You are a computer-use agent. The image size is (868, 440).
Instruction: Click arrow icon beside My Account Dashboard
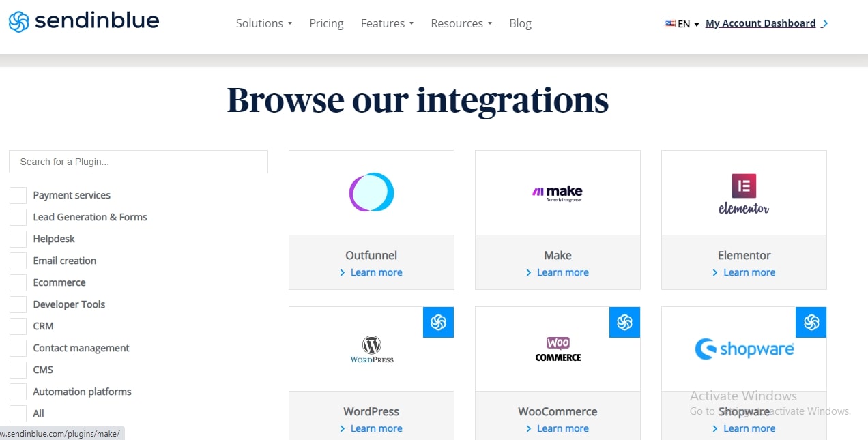coord(825,23)
